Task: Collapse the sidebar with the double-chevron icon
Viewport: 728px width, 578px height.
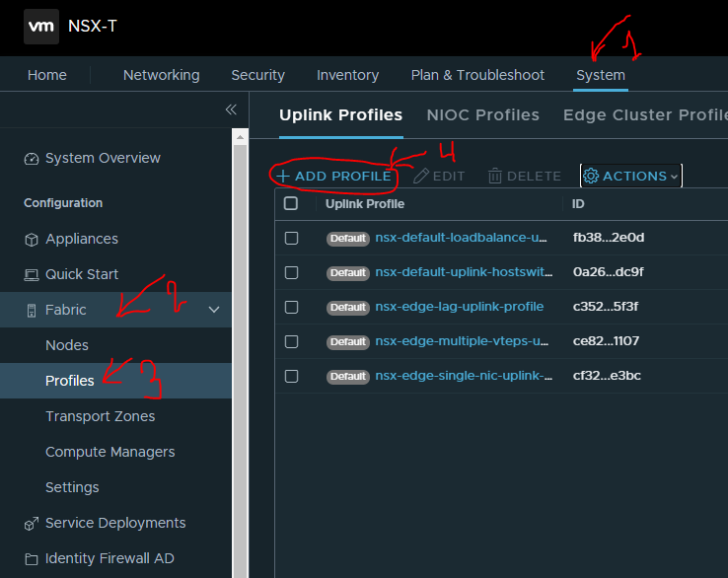Action: pyautogui.click(x=231, y=109)
